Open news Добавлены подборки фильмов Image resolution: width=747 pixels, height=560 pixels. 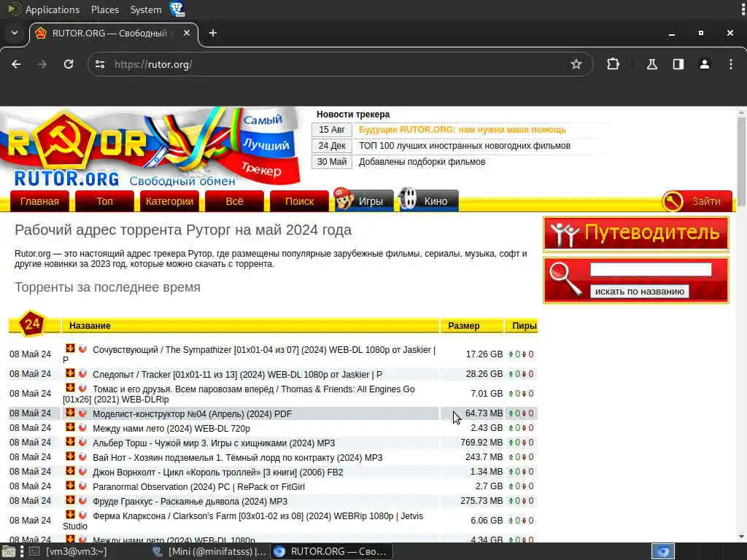click(x=422, y=161)
